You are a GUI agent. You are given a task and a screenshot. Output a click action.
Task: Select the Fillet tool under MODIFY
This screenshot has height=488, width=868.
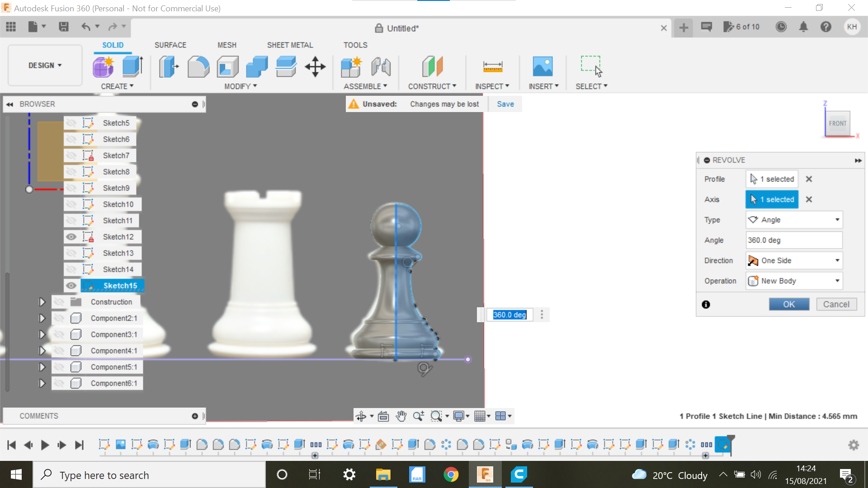pyautogui.click(x=198, y=66)
